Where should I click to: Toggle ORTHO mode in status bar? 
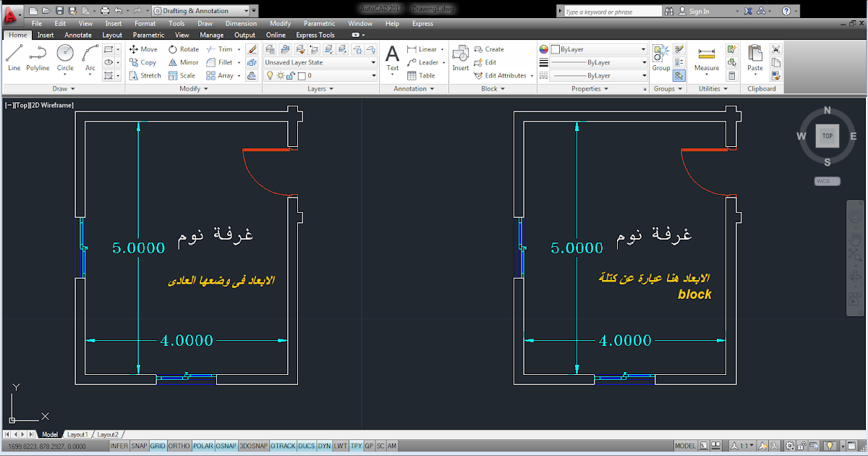pos(179,446)
